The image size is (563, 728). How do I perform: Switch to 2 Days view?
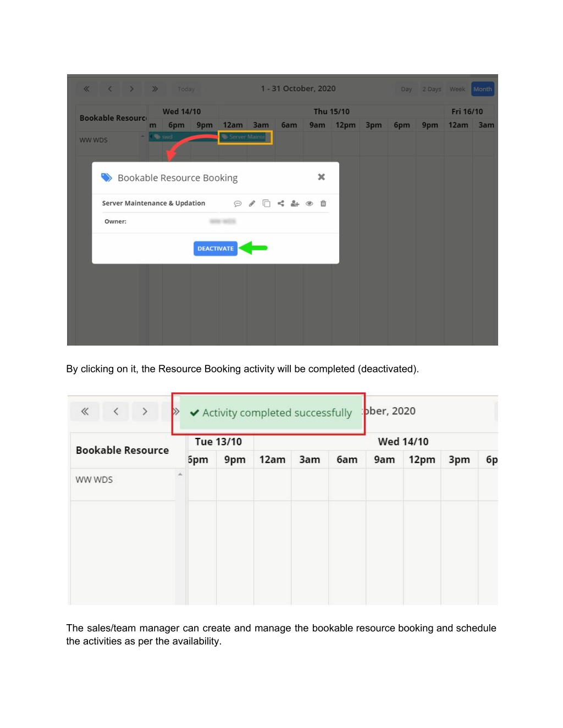(432, 89)
